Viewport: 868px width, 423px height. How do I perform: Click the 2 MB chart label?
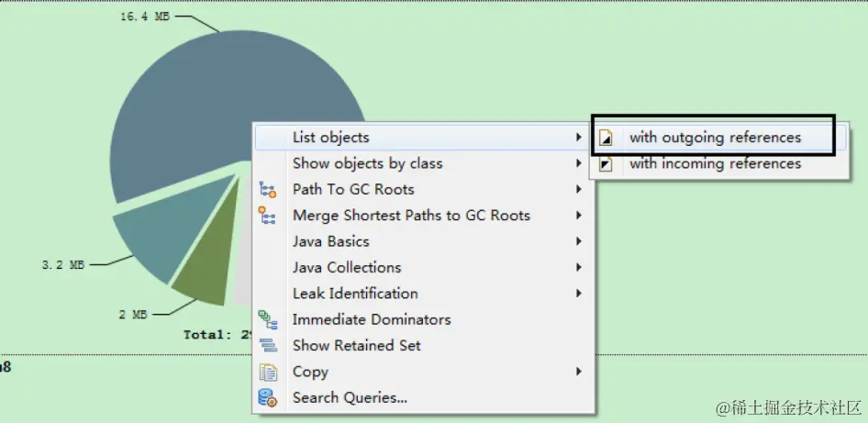click(x=133, y=315)
